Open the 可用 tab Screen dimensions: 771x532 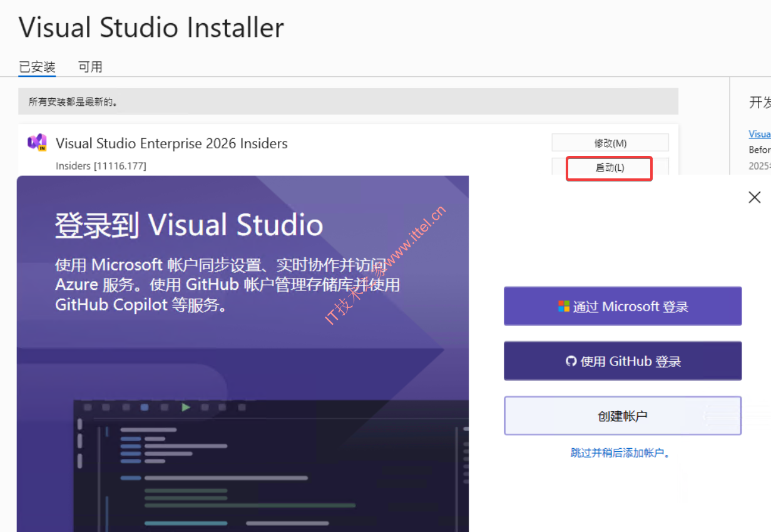(90, 67)
